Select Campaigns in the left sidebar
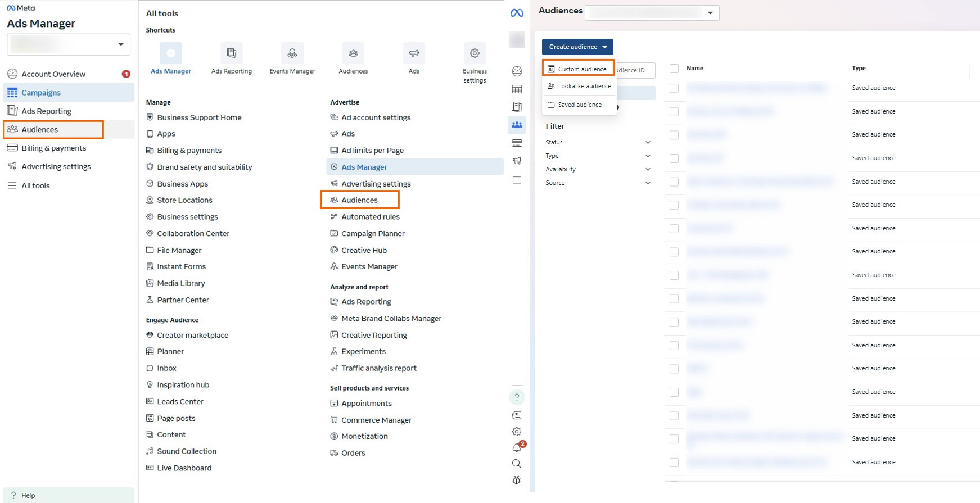Screen dimensions: 980x503 tap(69, 93)
